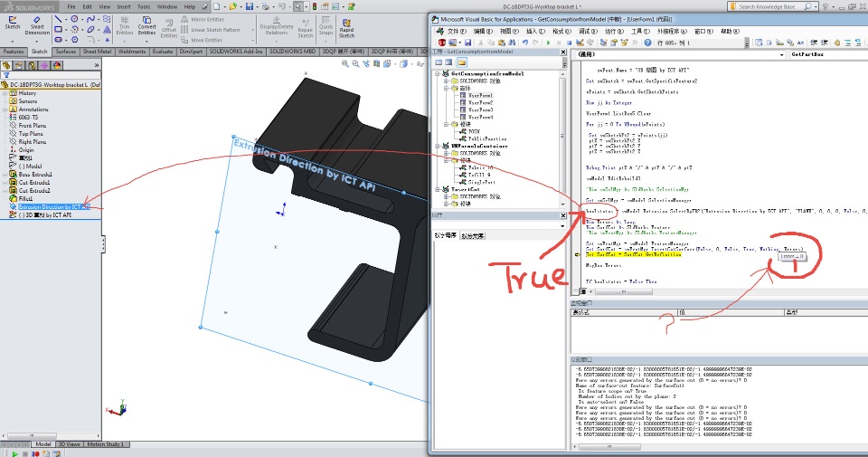This screenshot has height=457, width=868.
Task: Close the VBA project explorer pane
Action: tap(563, 52)
